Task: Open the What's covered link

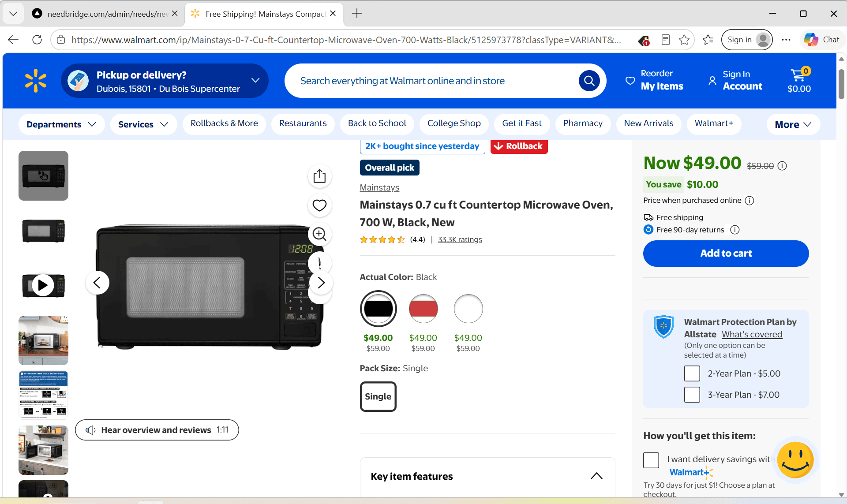Action: (x=752, y=334)
